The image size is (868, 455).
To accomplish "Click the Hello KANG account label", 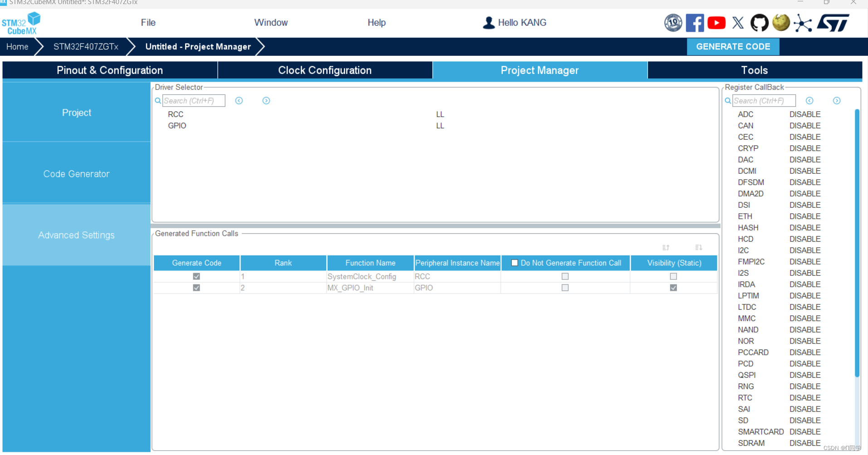I will [x=522, y=23].
